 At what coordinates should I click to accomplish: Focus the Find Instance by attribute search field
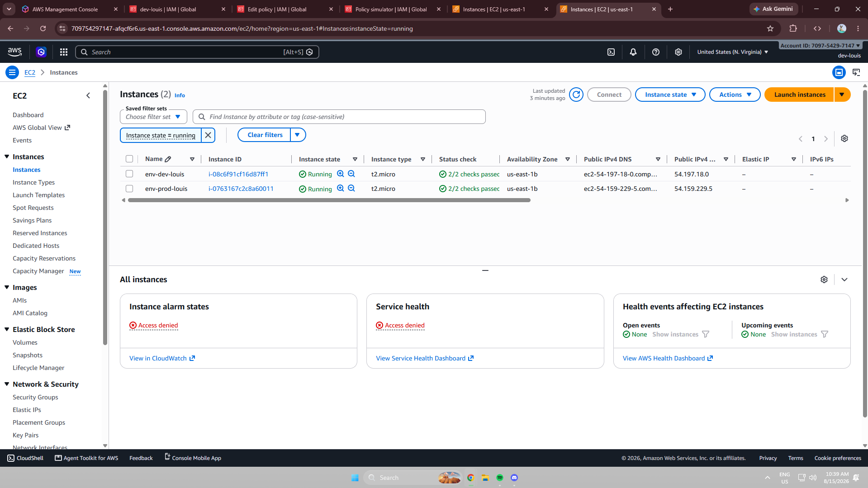point(339,117)
